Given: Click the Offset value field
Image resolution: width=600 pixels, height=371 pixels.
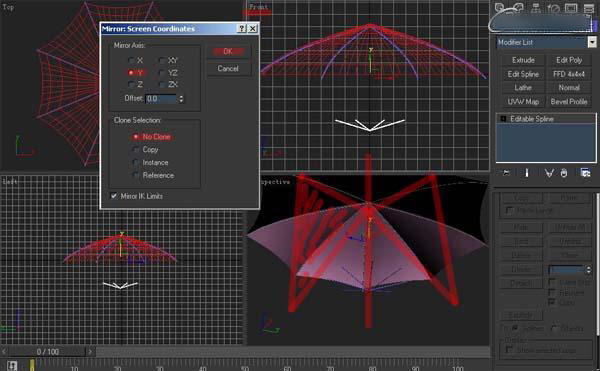Looking at the screenshot, I should coord(161,99).
